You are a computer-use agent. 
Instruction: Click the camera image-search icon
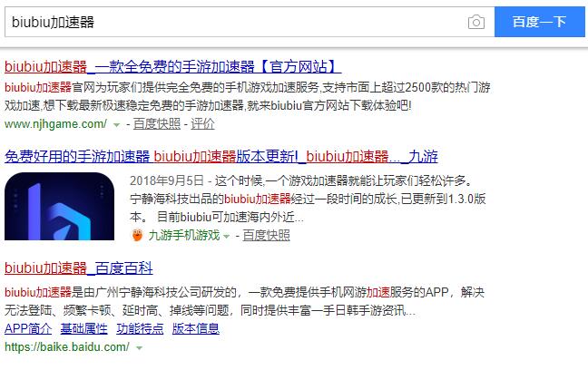pos(476,22)
